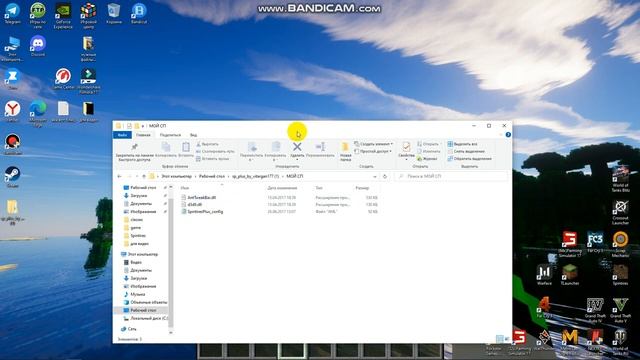Open the File (Файл) ribbon tab
Viewport: 640px width, 360px height.
122,135
